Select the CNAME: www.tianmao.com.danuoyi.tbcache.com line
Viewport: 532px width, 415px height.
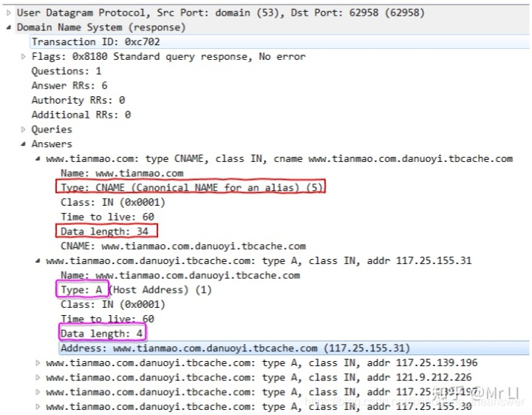[183, 246]
